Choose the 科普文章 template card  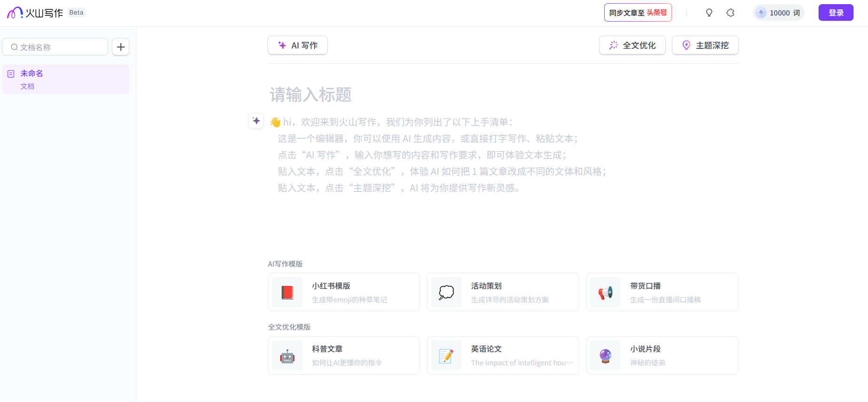pyautogui.click(x=344, y=355)
